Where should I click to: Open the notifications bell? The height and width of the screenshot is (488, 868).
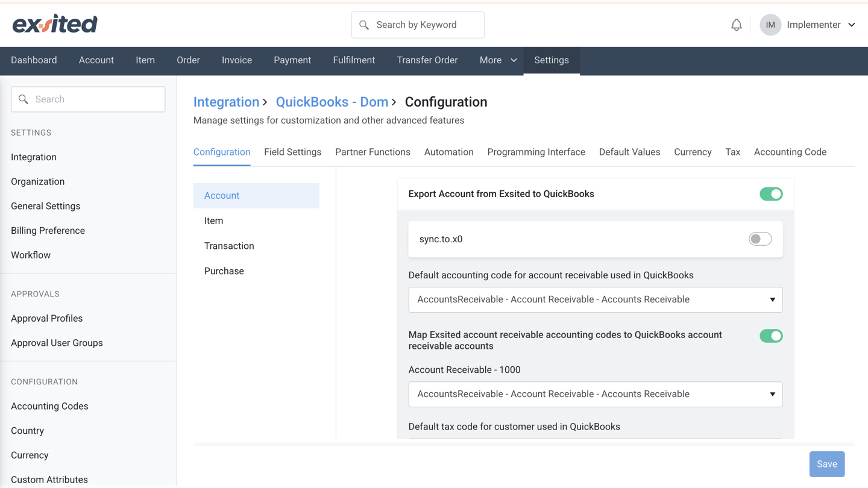point(737,25)
